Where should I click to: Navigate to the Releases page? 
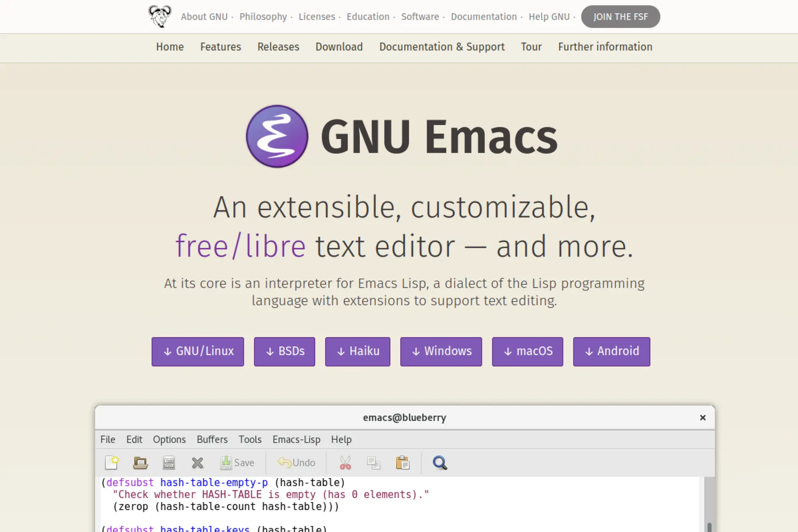coord(278,47)
